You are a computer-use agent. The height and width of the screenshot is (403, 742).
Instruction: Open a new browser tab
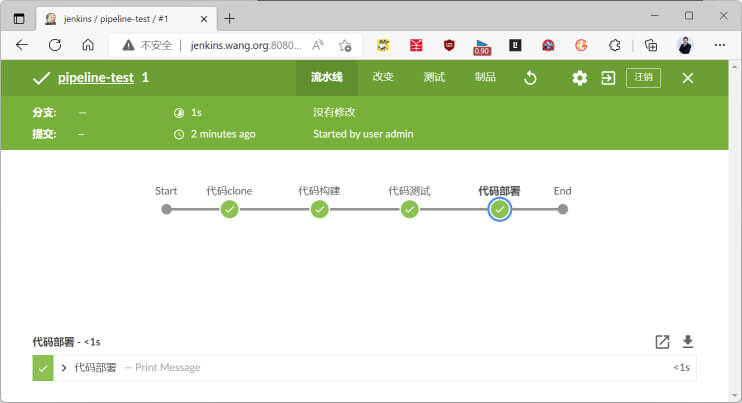click(230, 19)
